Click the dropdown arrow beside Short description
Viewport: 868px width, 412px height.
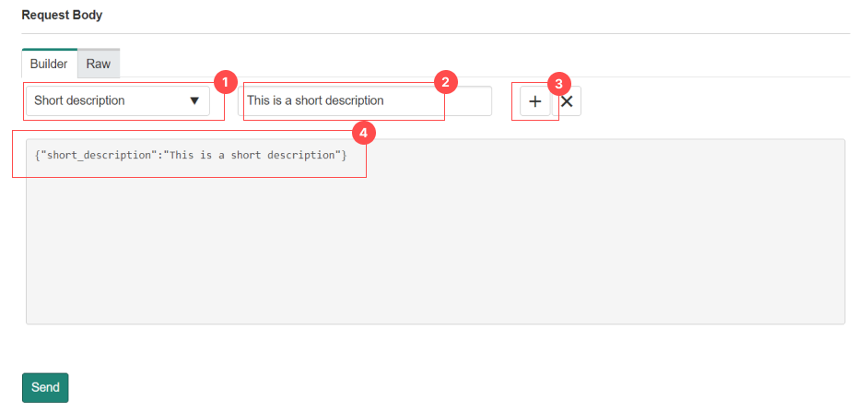click(x=194, y=101)
